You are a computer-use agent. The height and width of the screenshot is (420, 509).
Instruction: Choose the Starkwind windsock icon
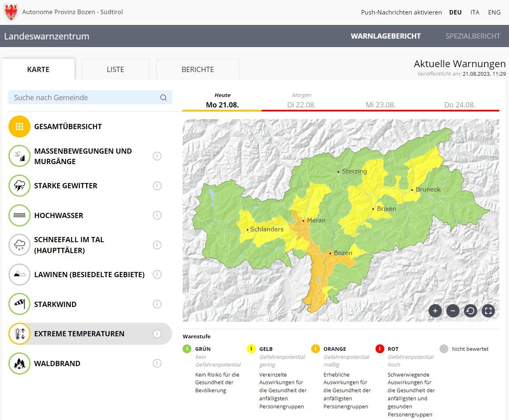tap(19, 304)
